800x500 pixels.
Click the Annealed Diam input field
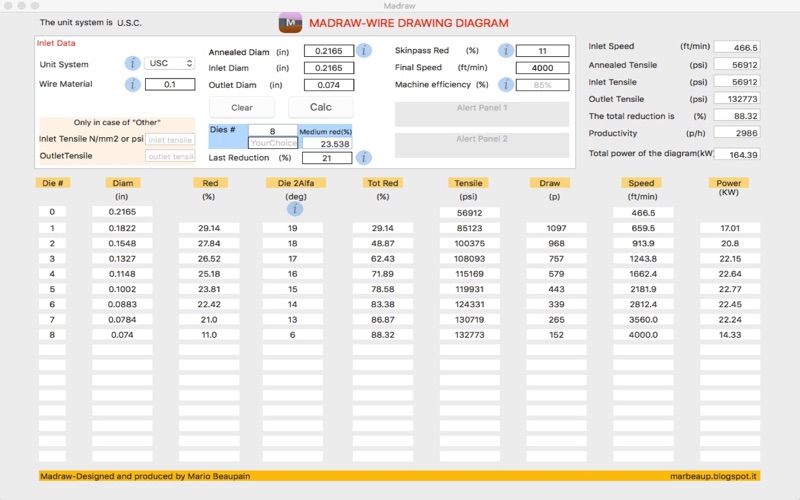pos(329,51)
